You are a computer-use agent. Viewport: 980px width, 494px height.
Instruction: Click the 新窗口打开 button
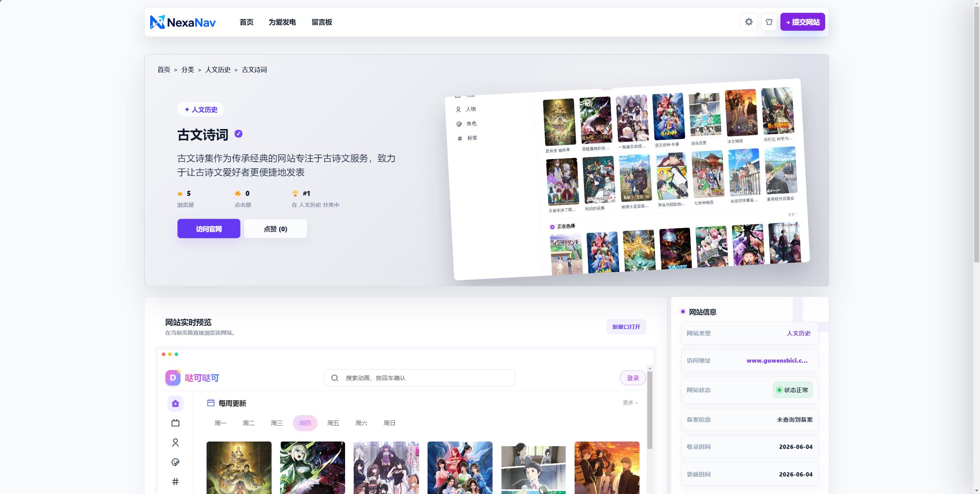point(626,327)
